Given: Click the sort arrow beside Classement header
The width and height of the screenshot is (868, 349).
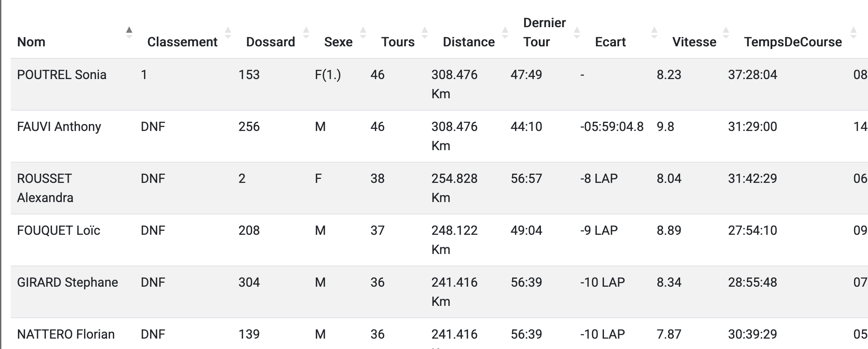Looking at the screenshot, I should pos(228,32).
